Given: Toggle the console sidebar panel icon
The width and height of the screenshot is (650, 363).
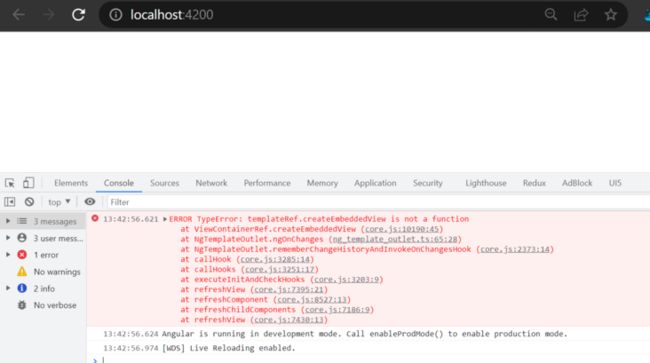Looking at the screenshot, I should 10,202.
